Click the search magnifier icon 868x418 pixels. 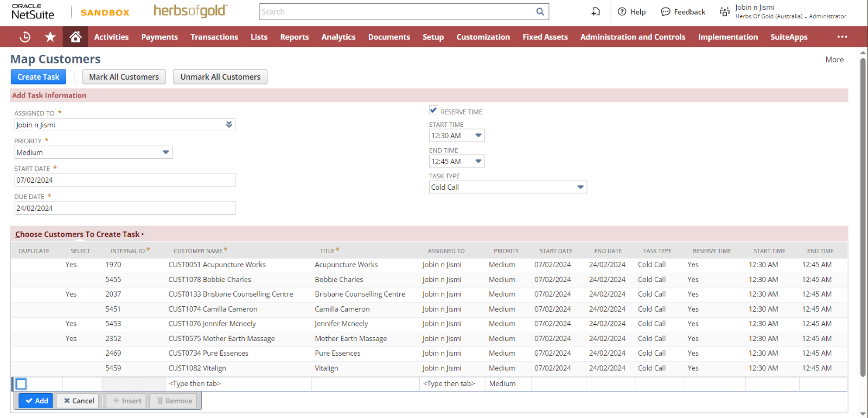point(540,12)
